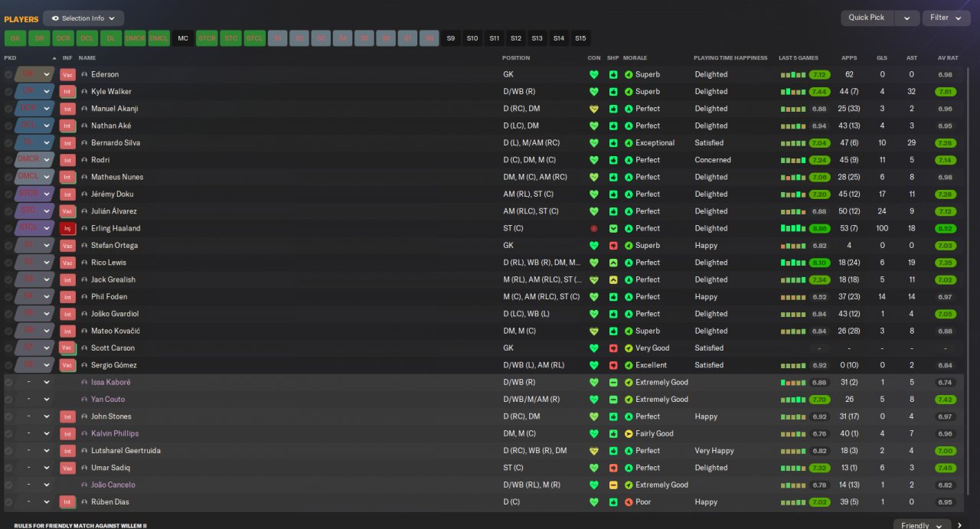
Task: Open the Selection Info view dropdown
Action: tap(83, 18)
